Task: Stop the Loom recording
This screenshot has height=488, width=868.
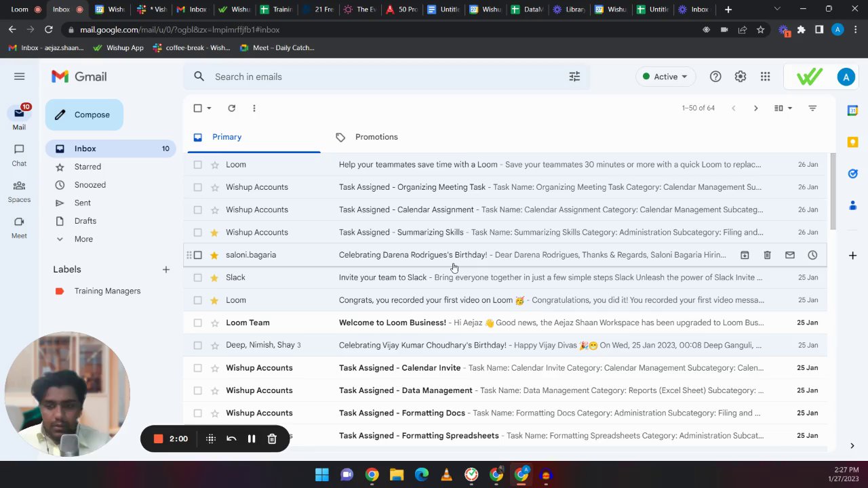Action: 158,439
